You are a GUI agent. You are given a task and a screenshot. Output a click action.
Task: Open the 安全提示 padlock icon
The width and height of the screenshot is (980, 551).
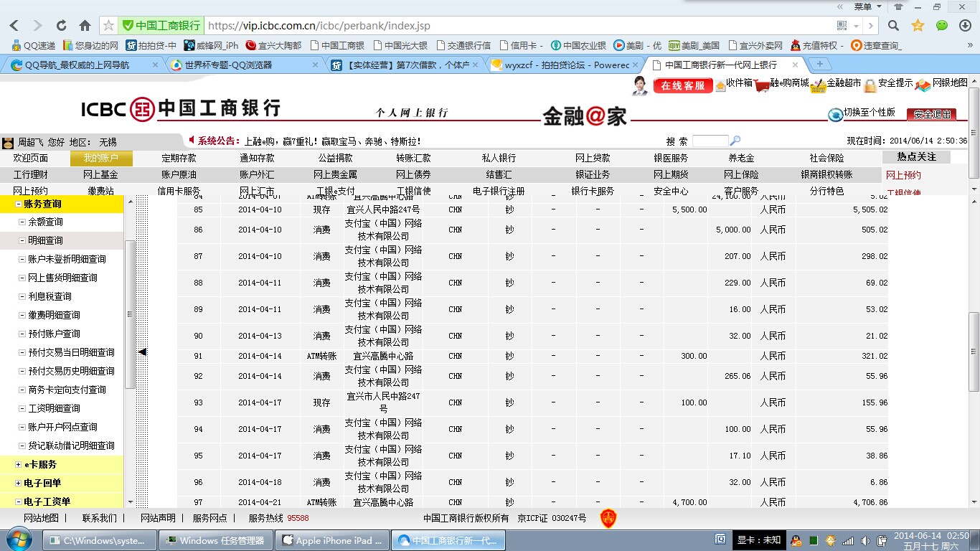coord(870,85)
